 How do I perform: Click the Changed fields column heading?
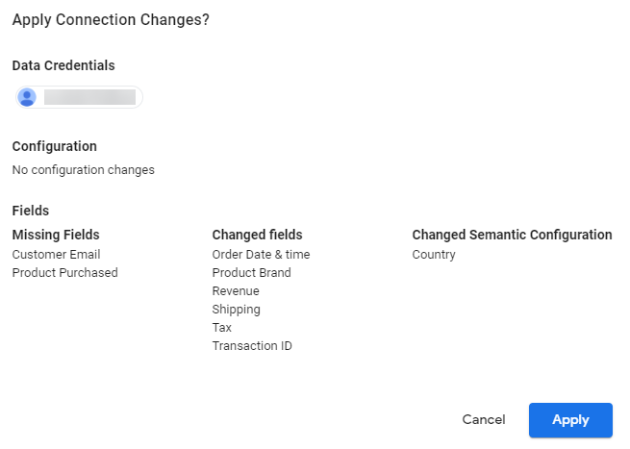(x=257, y=235)
